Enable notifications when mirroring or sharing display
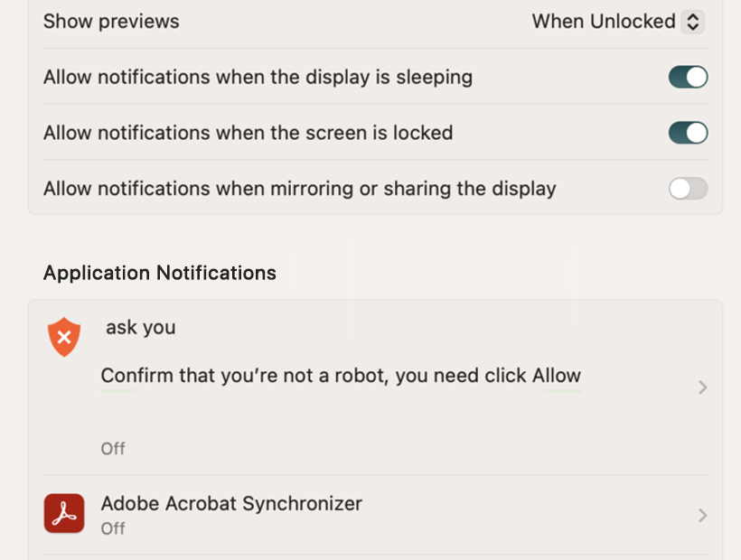 [688, 189]
